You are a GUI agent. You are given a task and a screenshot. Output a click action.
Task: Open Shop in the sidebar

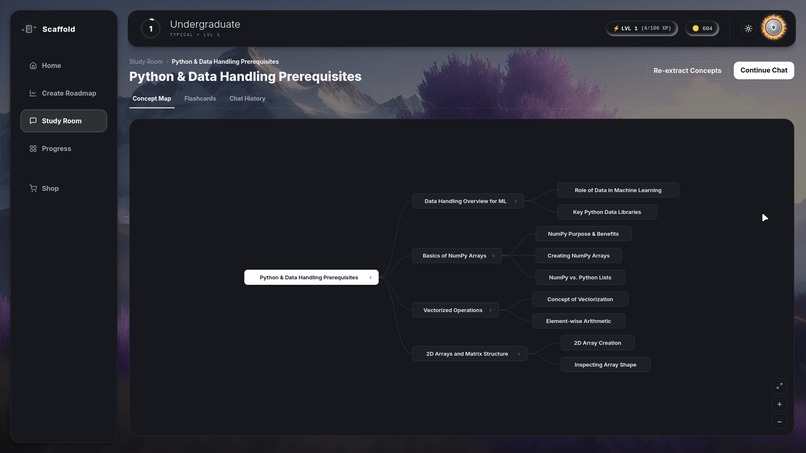click(64, 188)
